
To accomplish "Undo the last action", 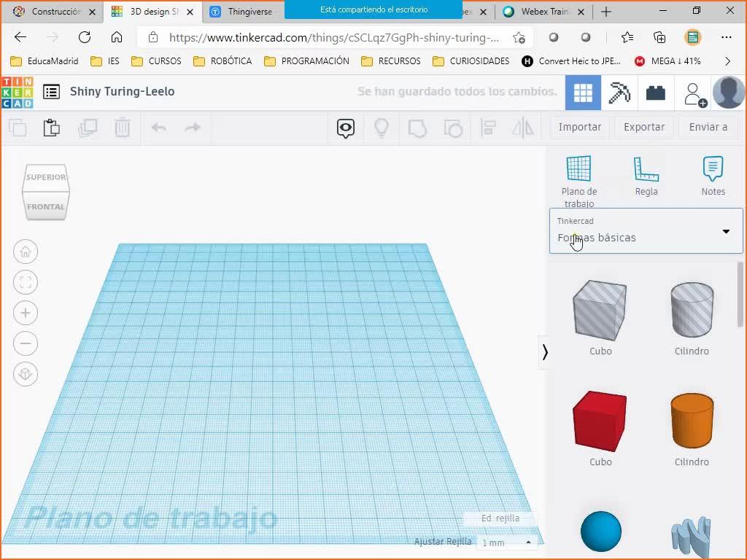I will (158, 128).
